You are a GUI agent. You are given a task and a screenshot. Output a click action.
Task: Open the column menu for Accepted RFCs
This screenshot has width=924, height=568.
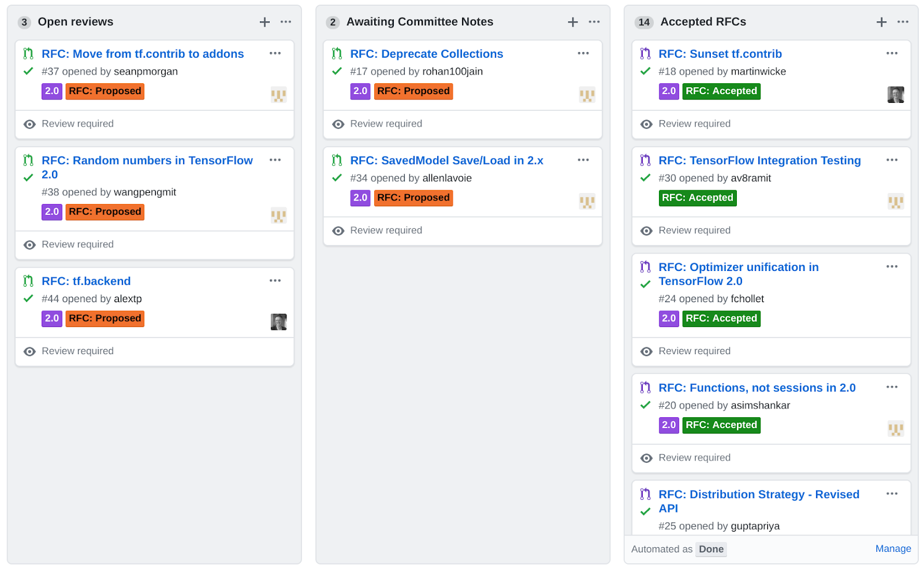[x=902, y=21]
